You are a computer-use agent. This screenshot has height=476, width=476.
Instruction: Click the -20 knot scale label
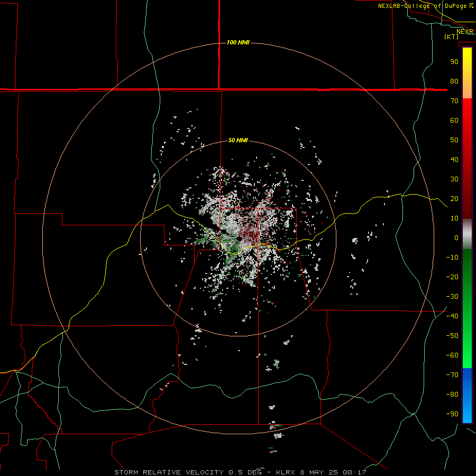tap(452, 277)
